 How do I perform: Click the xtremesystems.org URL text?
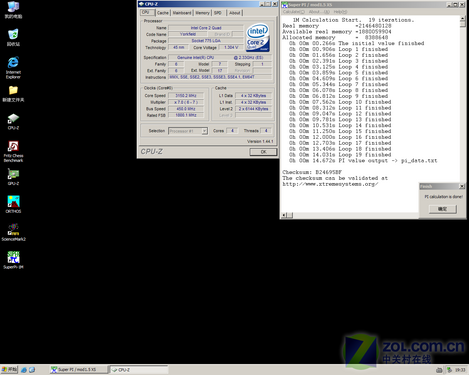(330, 184)
